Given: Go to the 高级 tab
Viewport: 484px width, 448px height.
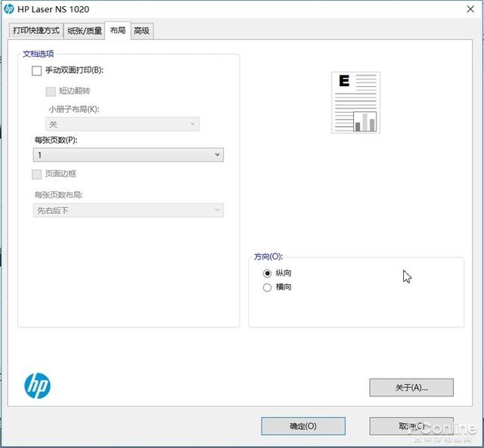Looking at the screenshot, I should 141,30.
